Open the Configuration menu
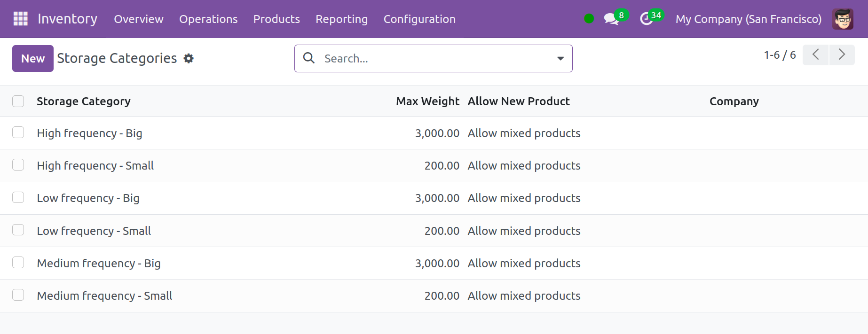 click(419, 19)
